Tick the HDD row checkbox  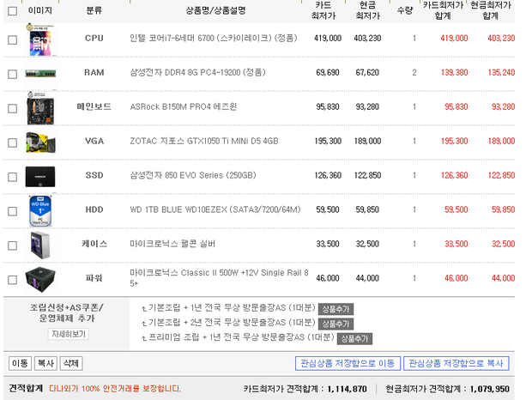coord(12,211)
